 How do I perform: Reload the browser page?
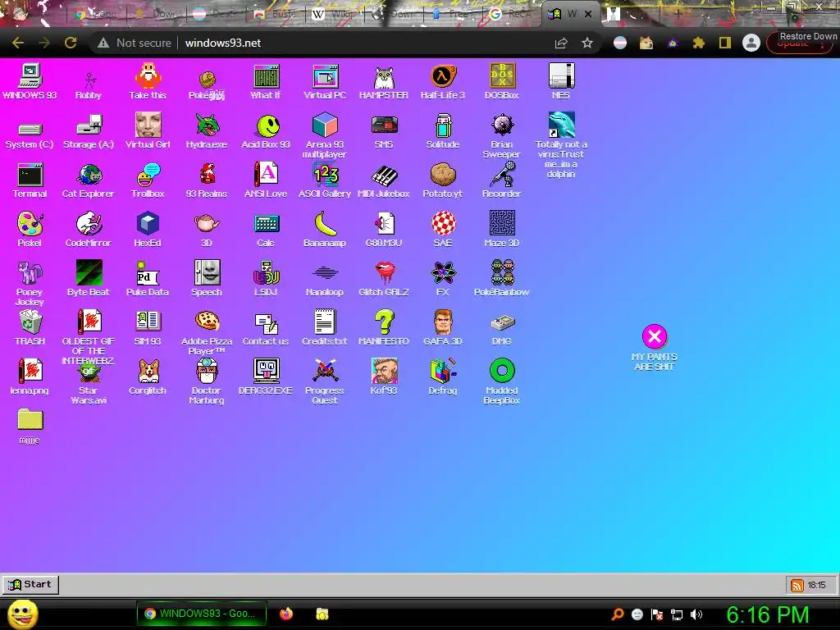tap(71, 43)
